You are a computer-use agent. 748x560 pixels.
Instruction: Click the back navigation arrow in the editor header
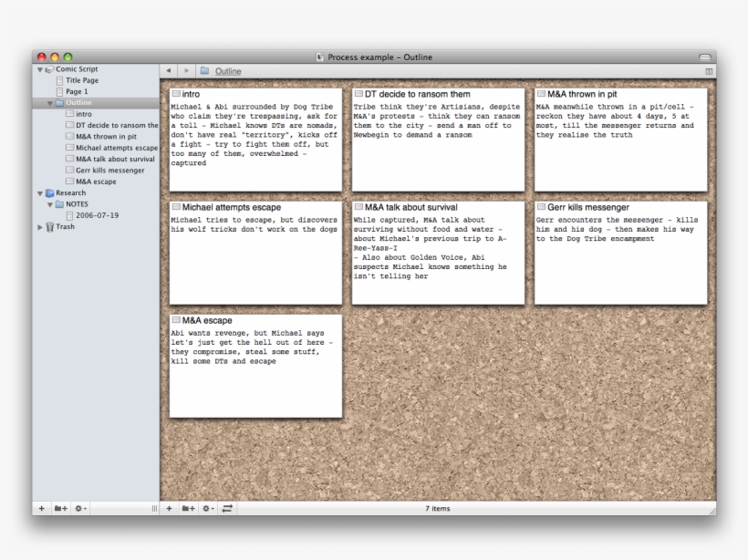[168, 70]
